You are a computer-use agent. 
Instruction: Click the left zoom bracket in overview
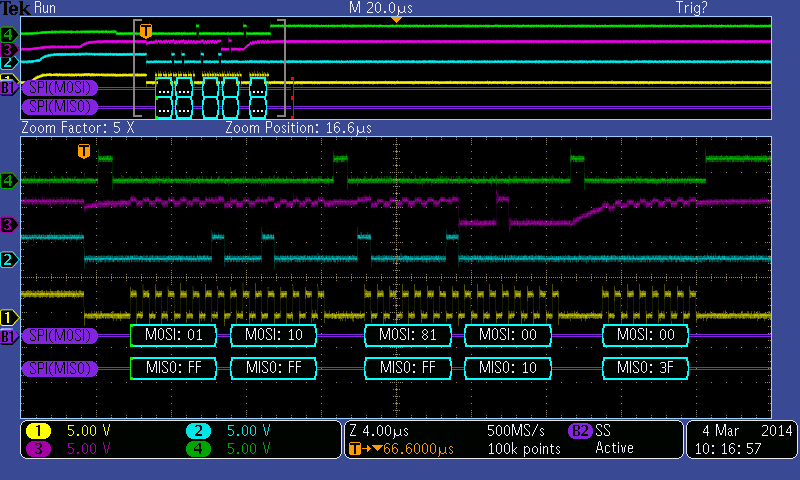pos(137,68)
